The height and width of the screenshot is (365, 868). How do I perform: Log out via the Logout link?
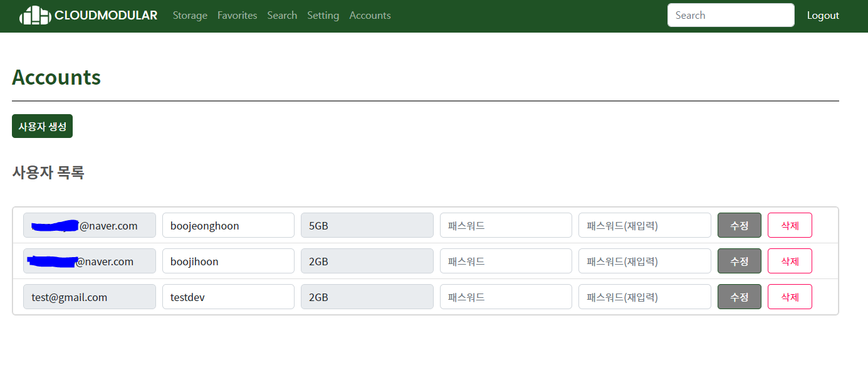823,16
